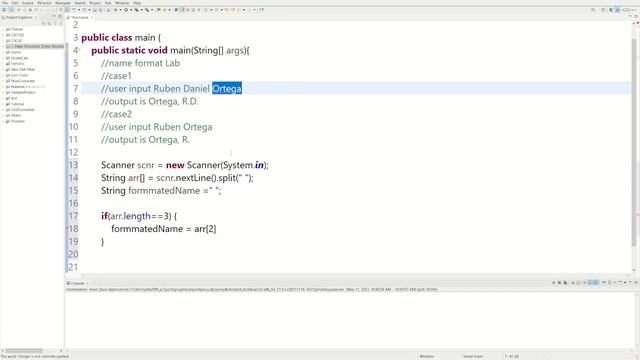The height and width of the screenshot is (360, 640).
Task: Open the Source menu
Action: tap(28, 3)
